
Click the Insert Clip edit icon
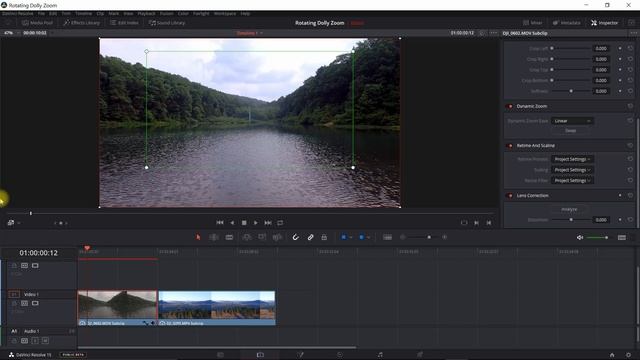point(247,237)
